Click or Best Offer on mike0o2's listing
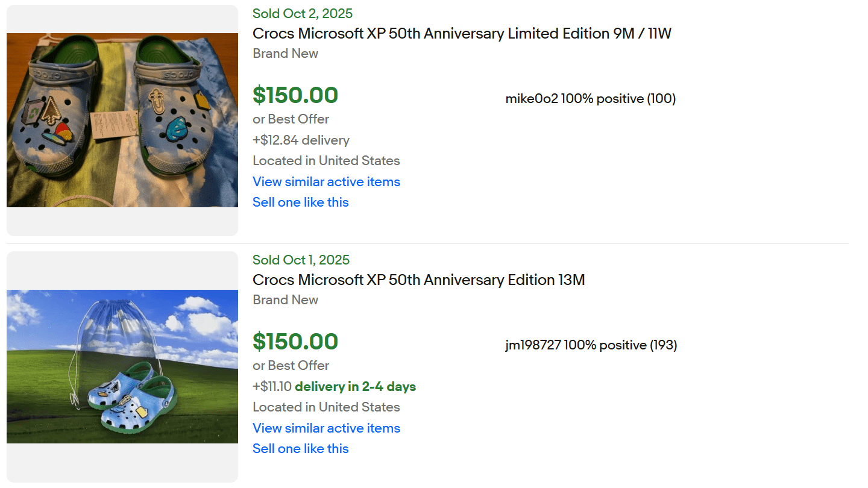Screen dimensions: 868x488 291,119
